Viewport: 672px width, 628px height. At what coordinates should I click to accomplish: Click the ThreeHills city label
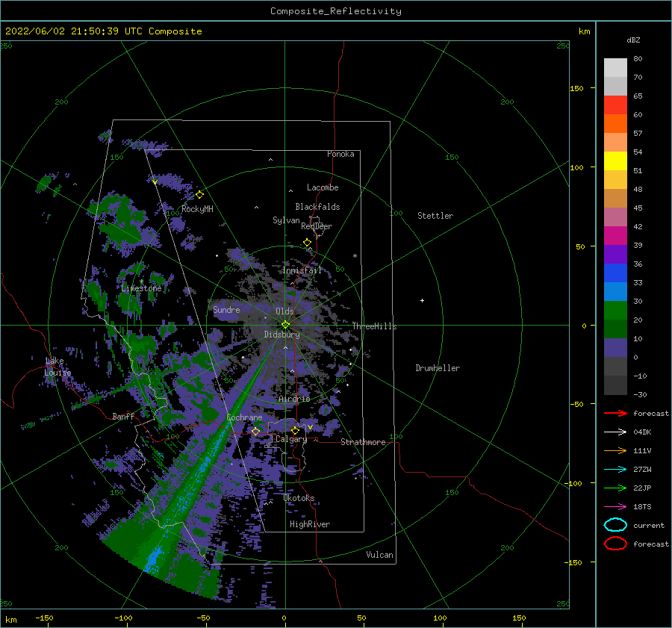click(x=374, y=326)
